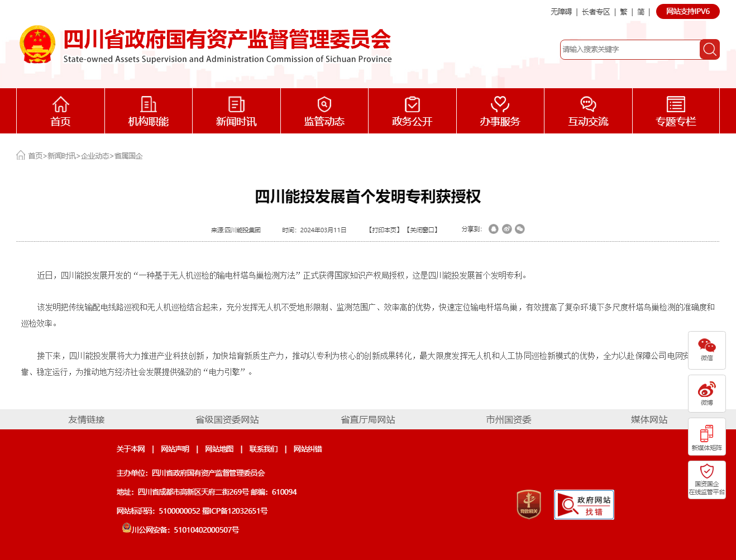This screenshot has height=560, width=736.
Task: Click the 打印本页 print link
Action: pyautogui.click(x=384, y=230)
